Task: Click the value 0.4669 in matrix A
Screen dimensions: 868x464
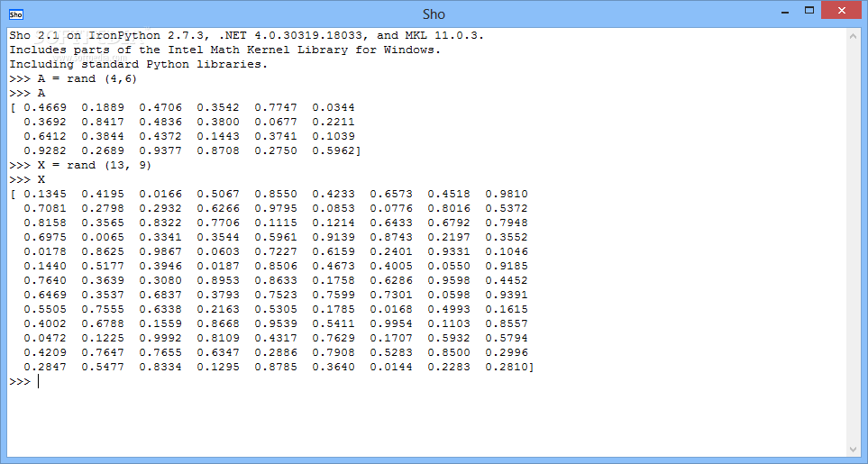Action: coord(45,107)
